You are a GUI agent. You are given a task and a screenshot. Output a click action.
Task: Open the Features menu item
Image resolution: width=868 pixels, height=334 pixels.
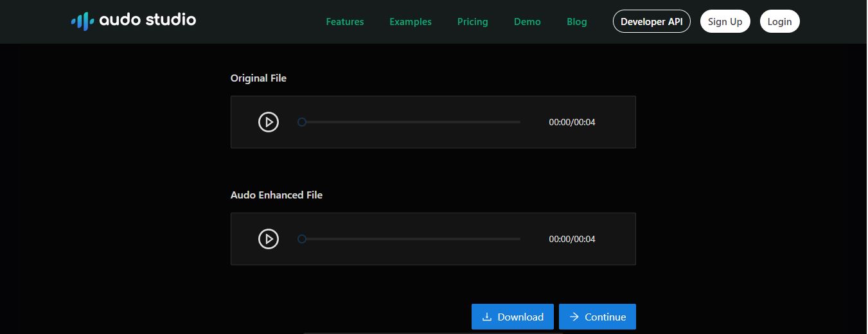(x=345, y=22)
